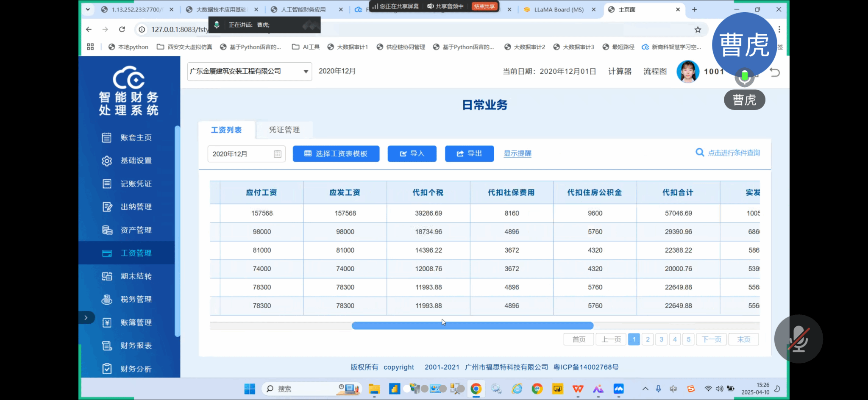This screenshot has height=400, width=868.
Task: Open 基础设置 gear icon in sidebar
Action: tap(107, 161)
